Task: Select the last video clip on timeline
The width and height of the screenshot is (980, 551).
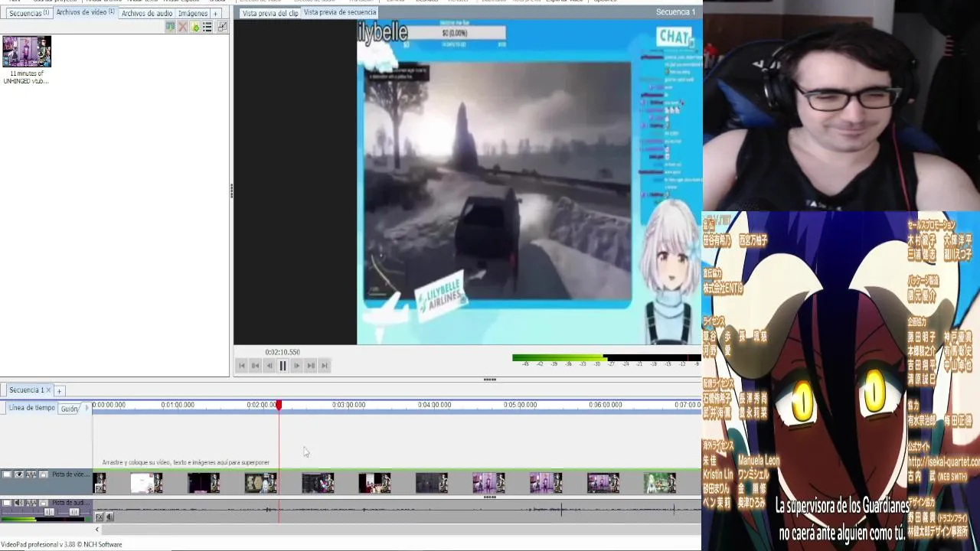Action: tap(660, 483)
